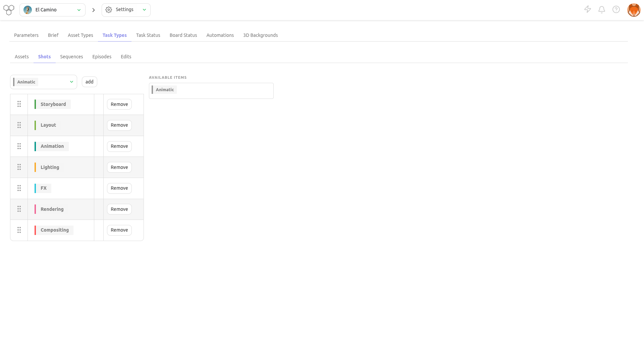Remove the Rendering task type
Image resolution: width=644 pixels, height=362 pixels.
(x=119, y=209)
